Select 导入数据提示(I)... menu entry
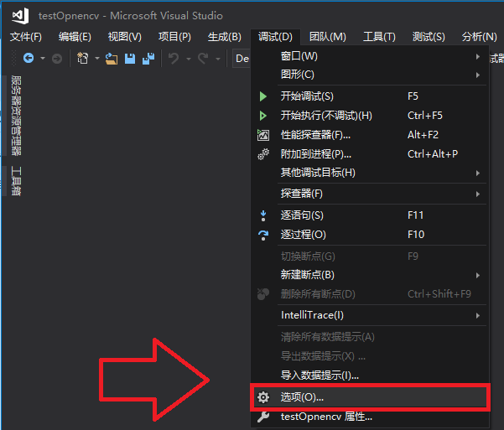This screenshot has width=504, height=430. click(x=370, y=375)
